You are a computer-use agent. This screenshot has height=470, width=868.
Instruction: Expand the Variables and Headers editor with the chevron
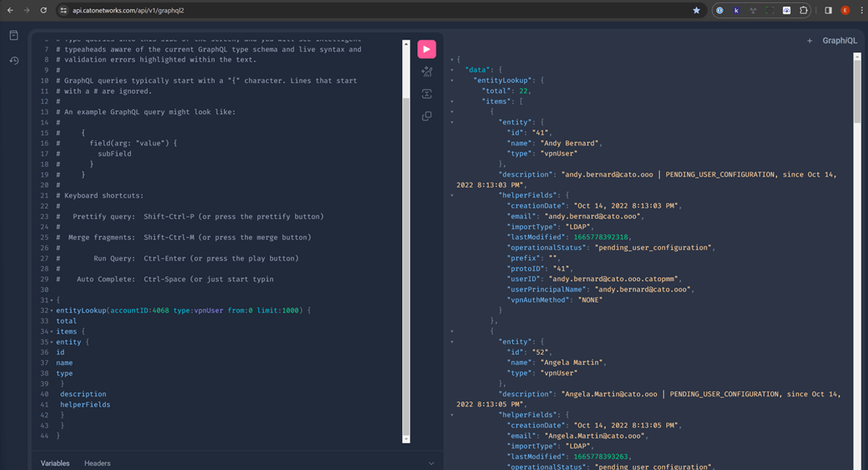432,463
